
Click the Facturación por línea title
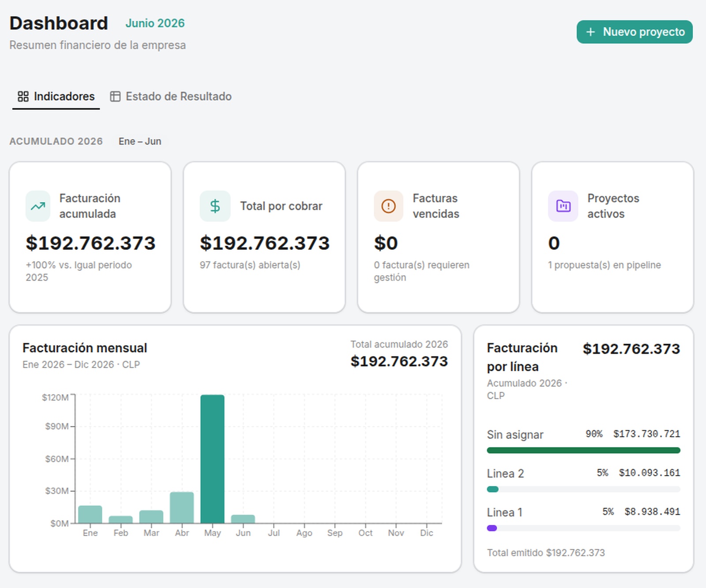coord(522,357)
